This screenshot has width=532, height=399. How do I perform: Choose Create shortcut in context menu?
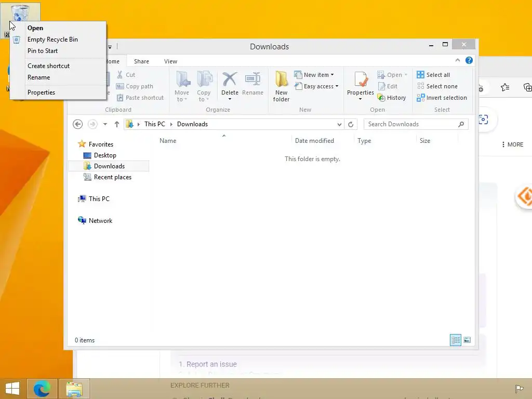tap(48, 66)
